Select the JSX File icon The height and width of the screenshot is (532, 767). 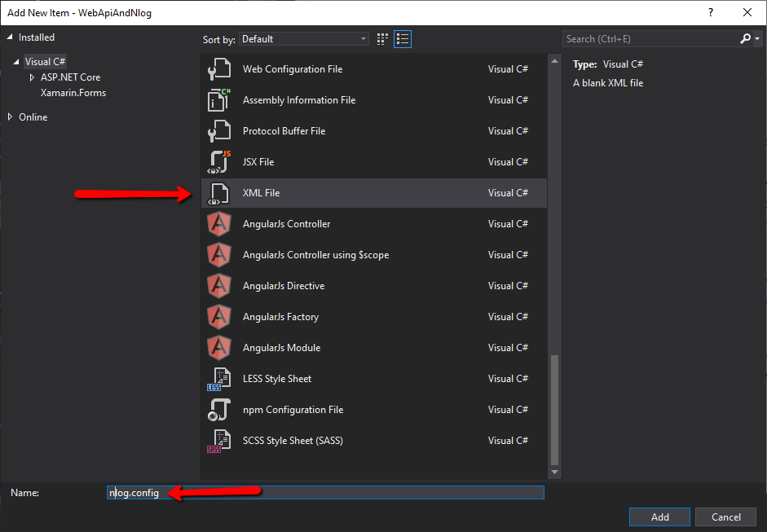[x=218, y=162]
